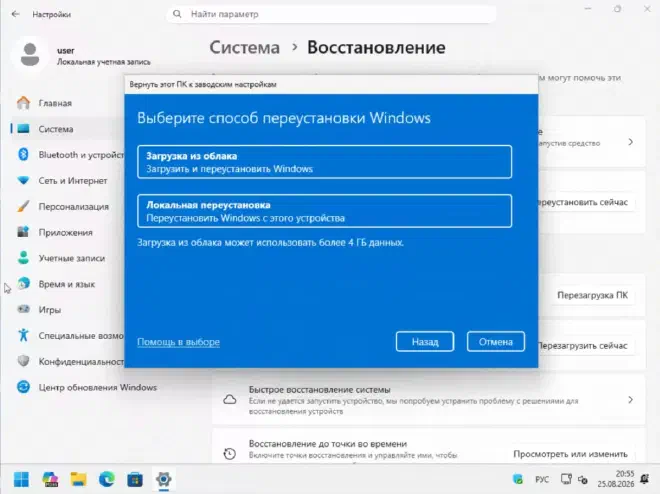Click the Быстрое восстановление системы cloud icon
This screenshot has width=660, height=494.
(230, 399)
